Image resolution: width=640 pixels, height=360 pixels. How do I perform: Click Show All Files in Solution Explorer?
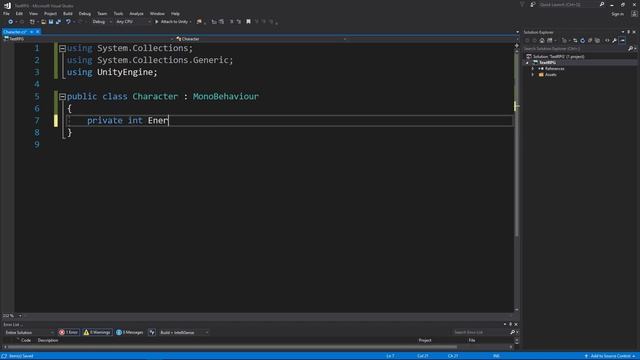click(598, 40)
